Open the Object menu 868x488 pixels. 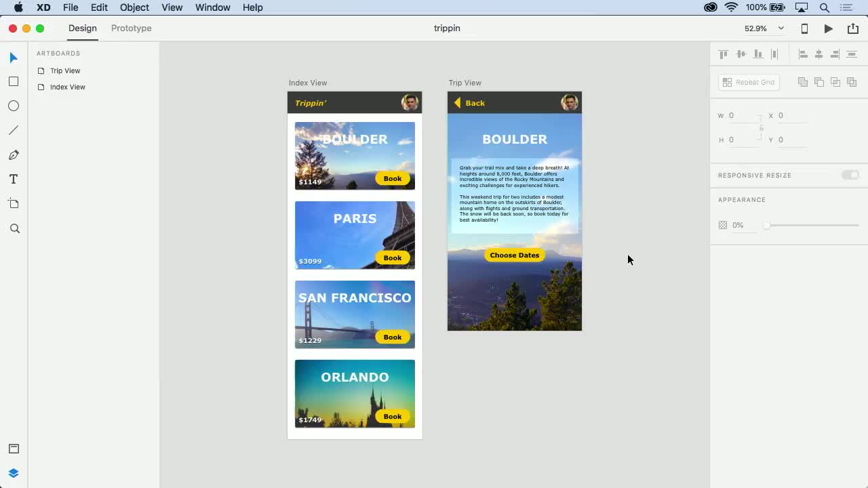pos(134,7)
